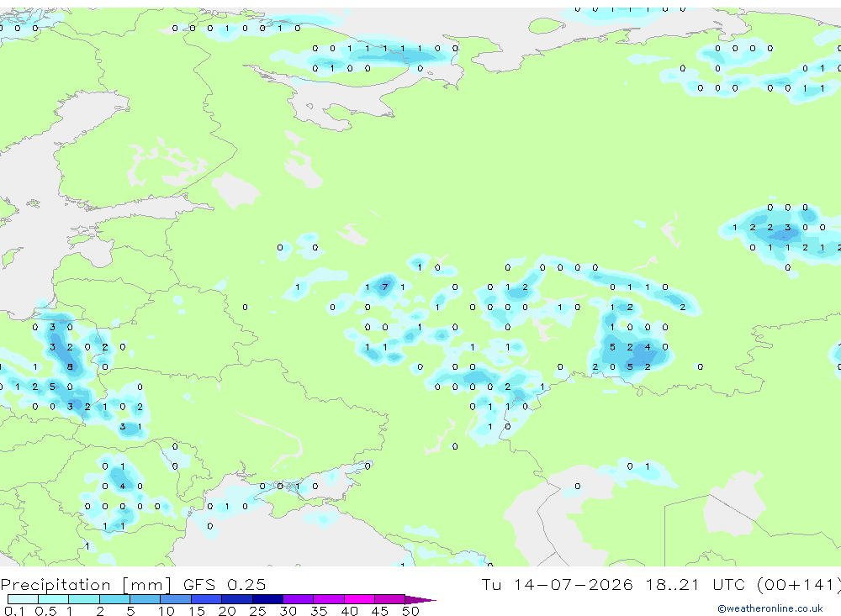Click the 40–45 mm magenta legend swatch
The image size is (841, 616).
(x=359, y=599)
